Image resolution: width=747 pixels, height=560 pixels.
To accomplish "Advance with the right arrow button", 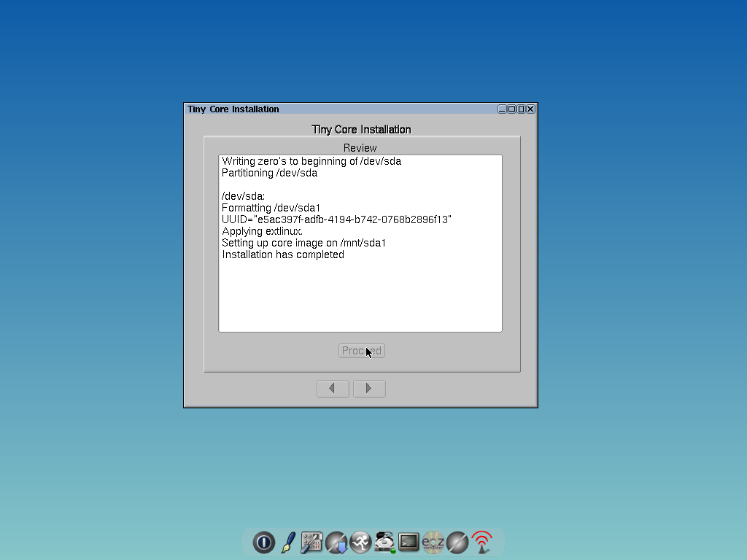I will (369, 388).
